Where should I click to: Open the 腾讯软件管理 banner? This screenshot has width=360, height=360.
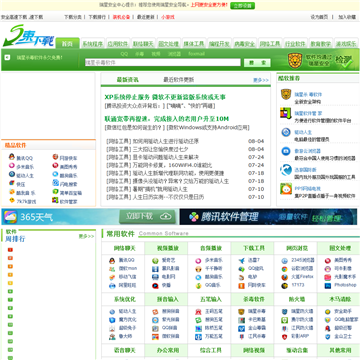point(268,217)
